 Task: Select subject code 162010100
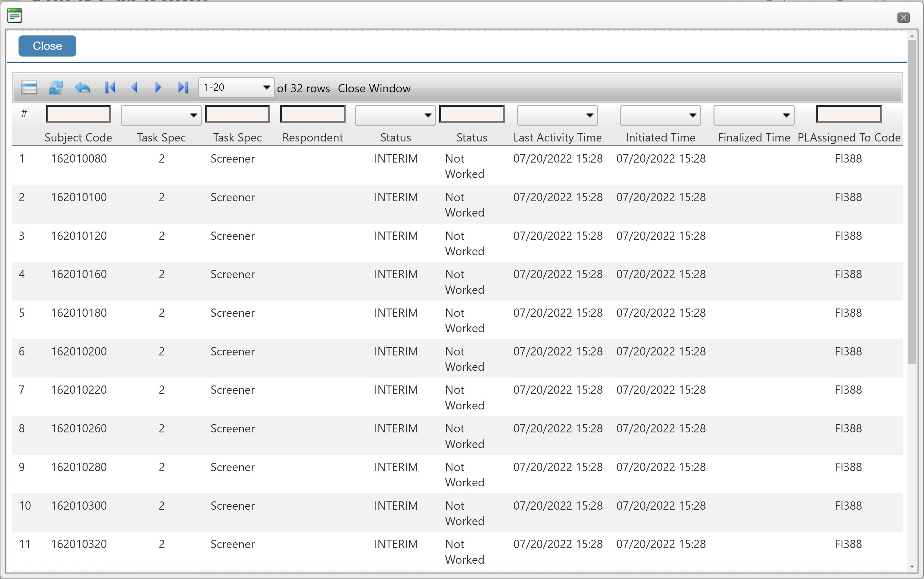(x=79, y=197)
